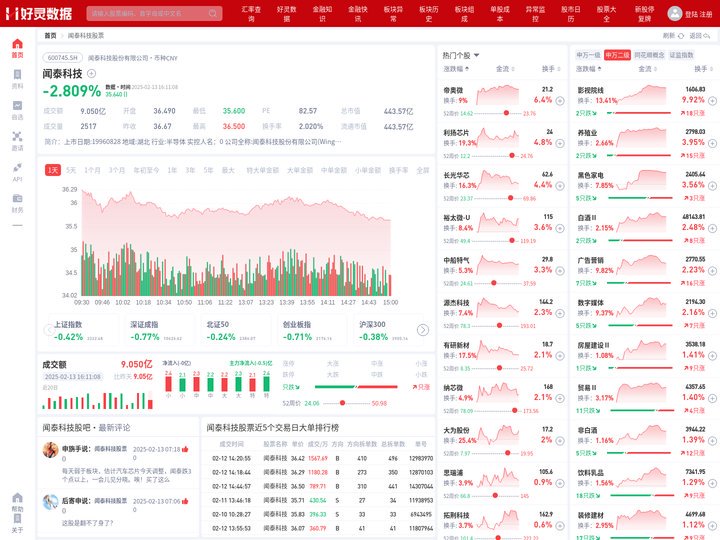Open the 关于 about icon in sidebar
This screenshot has height=540, width=720.
17,518
